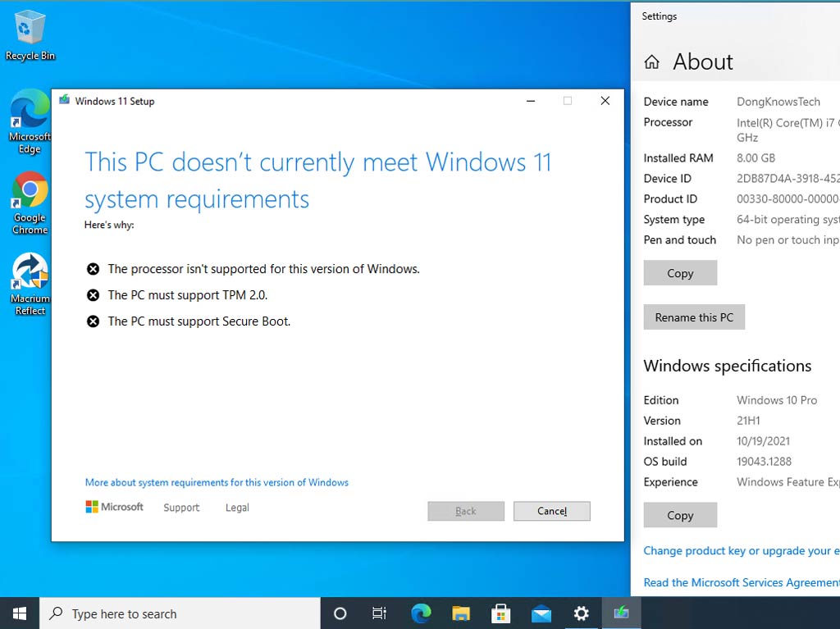Image resolution: width=840 pixels, height=629 pixels.
Task: Open File Explorer from the taskbar
Action: coord(461,613)
